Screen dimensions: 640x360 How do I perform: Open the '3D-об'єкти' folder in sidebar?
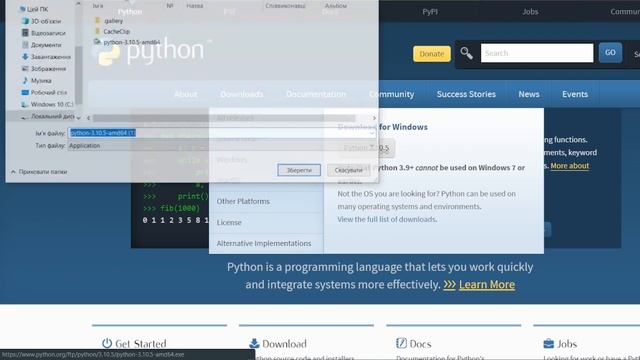point(42,21)
